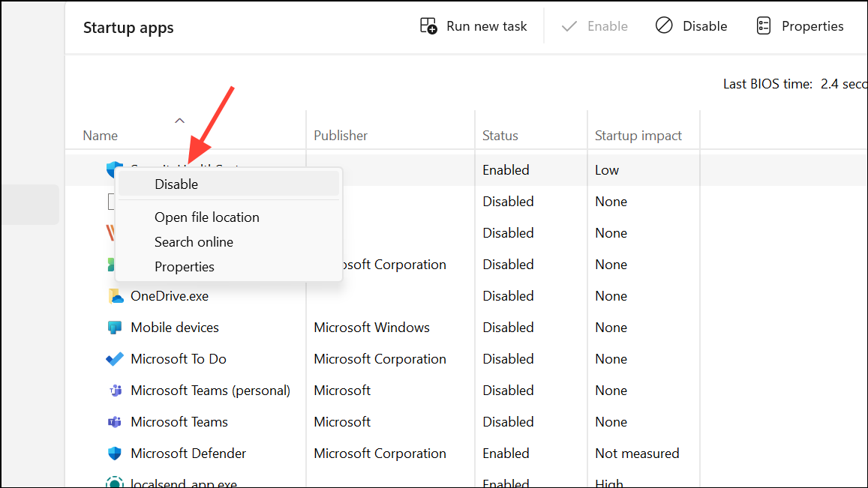Click Microsoft Corporation publisher for Microsoft Defender
The image size is (868, 488).
point(380,454)
